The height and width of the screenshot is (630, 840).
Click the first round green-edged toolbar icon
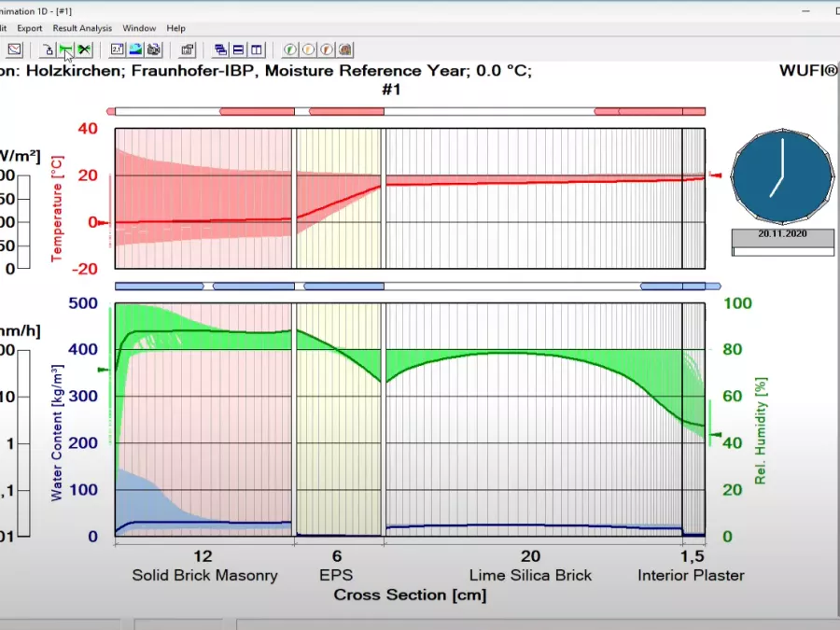click(290, 49)
